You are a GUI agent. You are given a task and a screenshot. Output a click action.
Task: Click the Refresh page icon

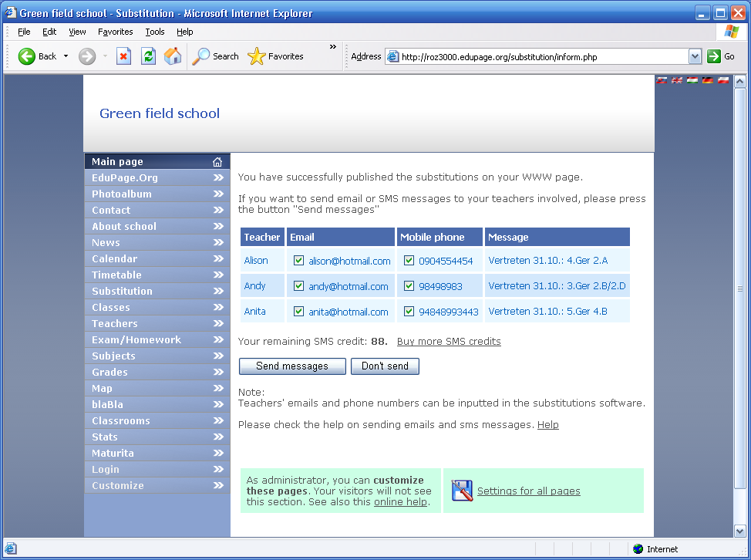pos(149,56)
